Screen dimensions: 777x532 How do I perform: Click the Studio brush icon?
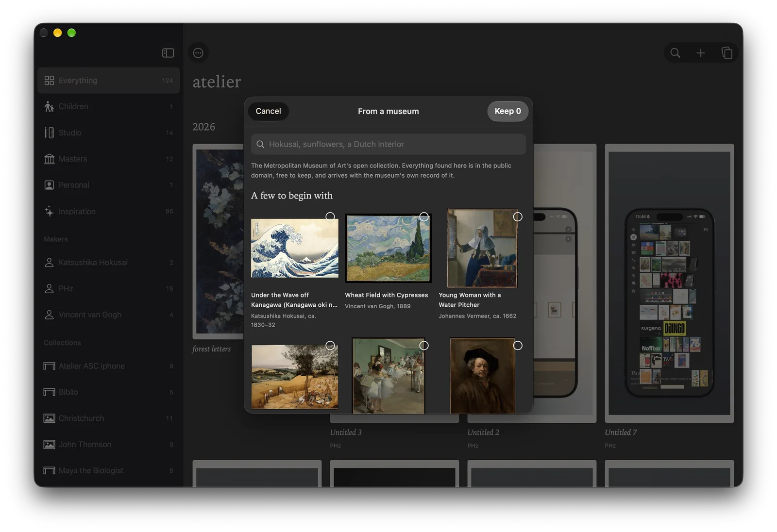tap(49, 133)
